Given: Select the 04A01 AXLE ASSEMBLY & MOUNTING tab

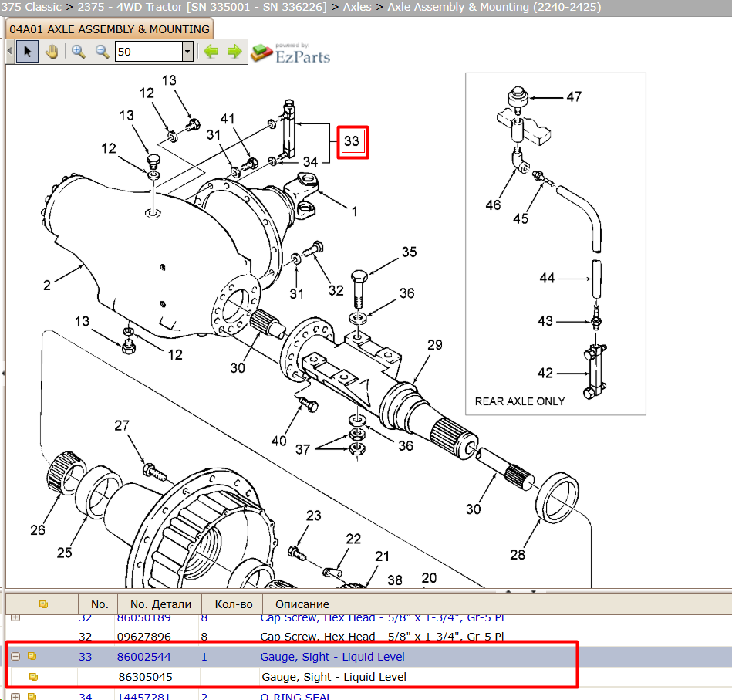Looking at the screenshot, I should [110, 29].
